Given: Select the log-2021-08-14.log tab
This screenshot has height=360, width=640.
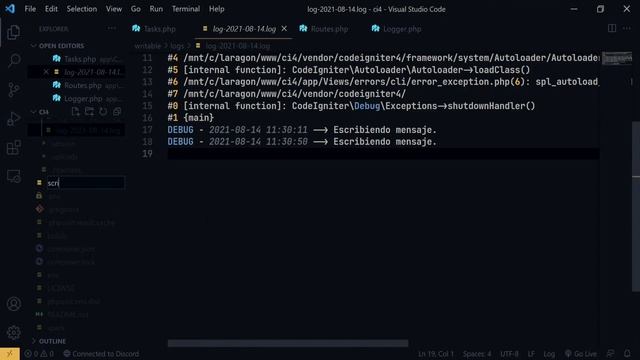Looking at the screenshot, I should pyautogui.click(x=244, y=29).
